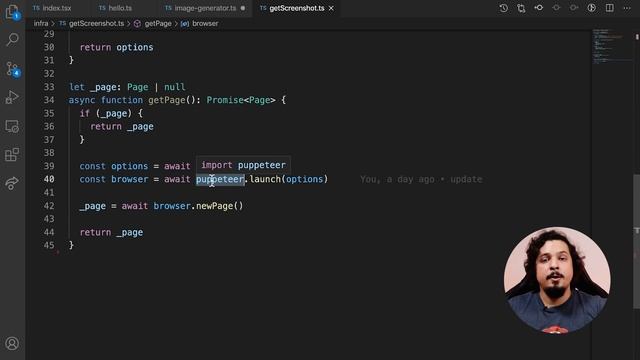Open the Extensions view

coord(12,154)
